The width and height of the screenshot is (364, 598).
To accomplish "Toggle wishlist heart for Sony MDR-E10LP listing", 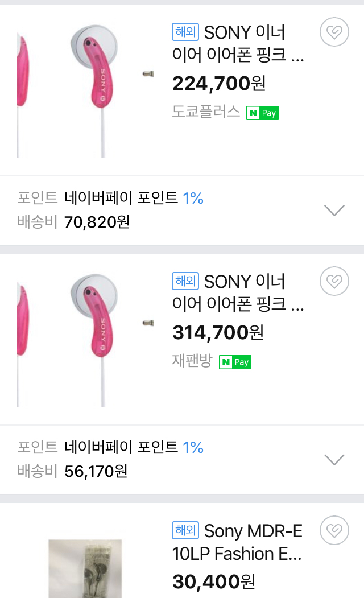I will click(x=334, y=531).
